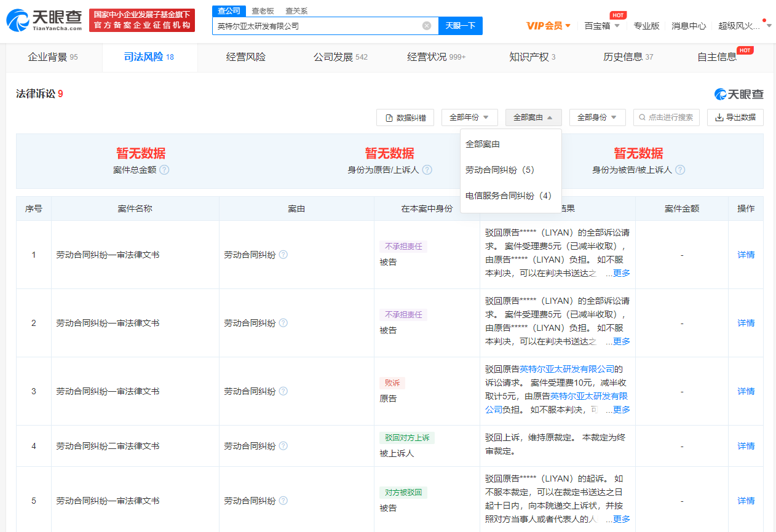Select 劳动合同纠纷（5） from the list
Viewport: 776px width, 532px height.
pyautogui.click(x=500, y=170)
